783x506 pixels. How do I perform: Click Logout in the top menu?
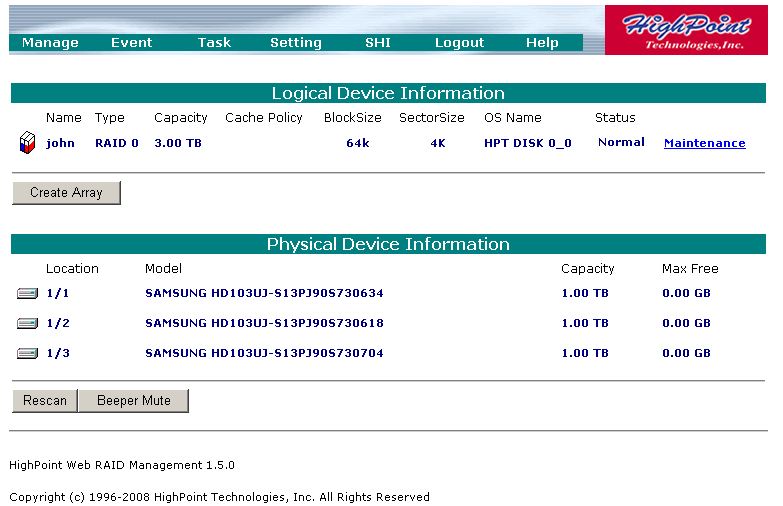click(x=459, y=42)
